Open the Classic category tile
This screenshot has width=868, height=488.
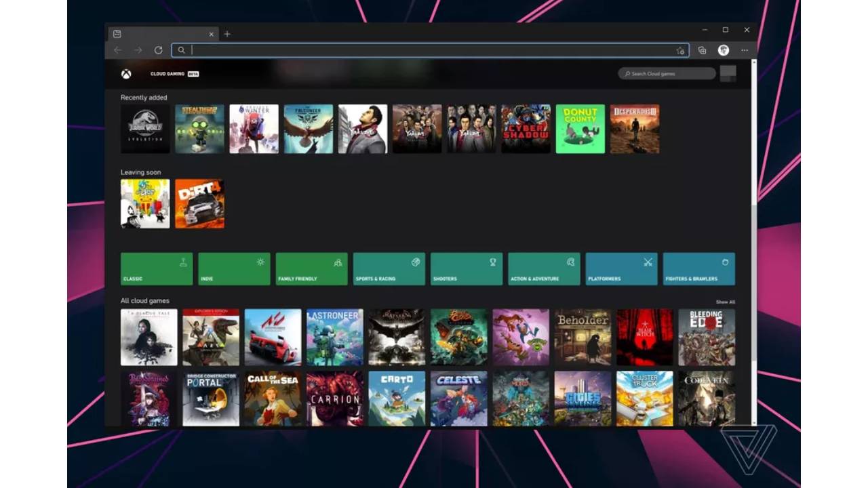tap(157, 269)
